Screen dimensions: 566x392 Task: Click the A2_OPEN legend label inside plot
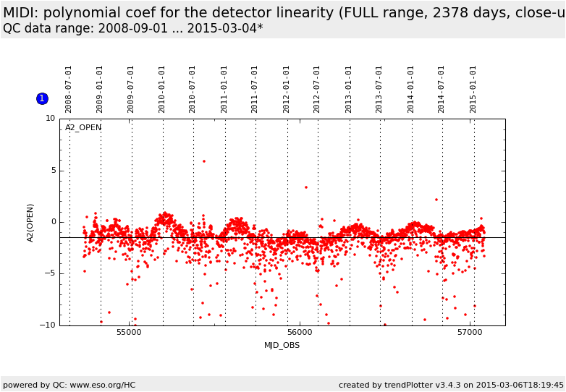[x=83, y=128]
